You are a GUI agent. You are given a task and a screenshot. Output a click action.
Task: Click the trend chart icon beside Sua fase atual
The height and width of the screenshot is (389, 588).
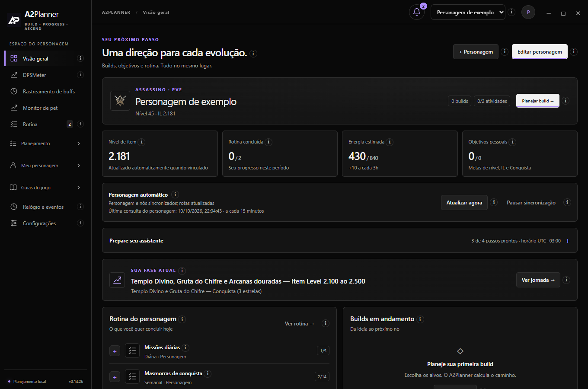tap(117, 280)
